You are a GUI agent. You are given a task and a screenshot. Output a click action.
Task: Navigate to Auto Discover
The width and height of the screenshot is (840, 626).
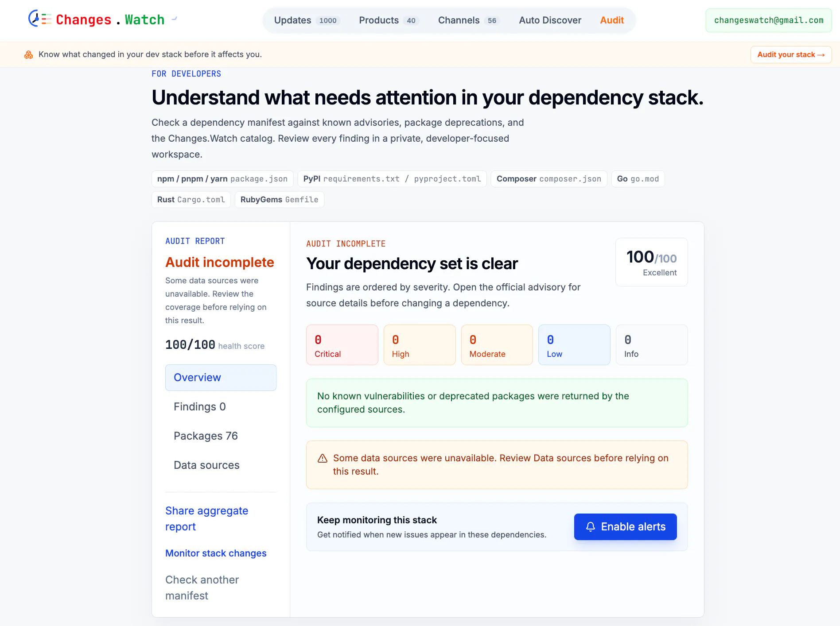tap(550, 20)
